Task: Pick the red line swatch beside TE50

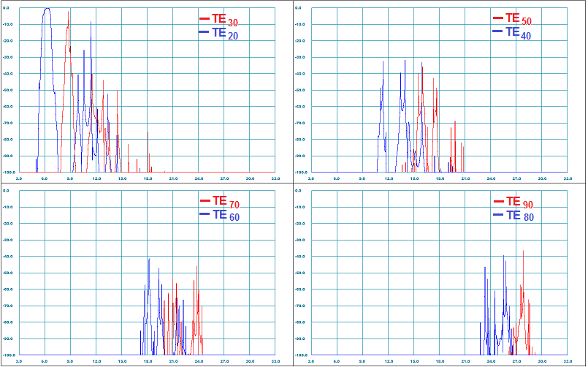Action: click(x=498, y=18)
